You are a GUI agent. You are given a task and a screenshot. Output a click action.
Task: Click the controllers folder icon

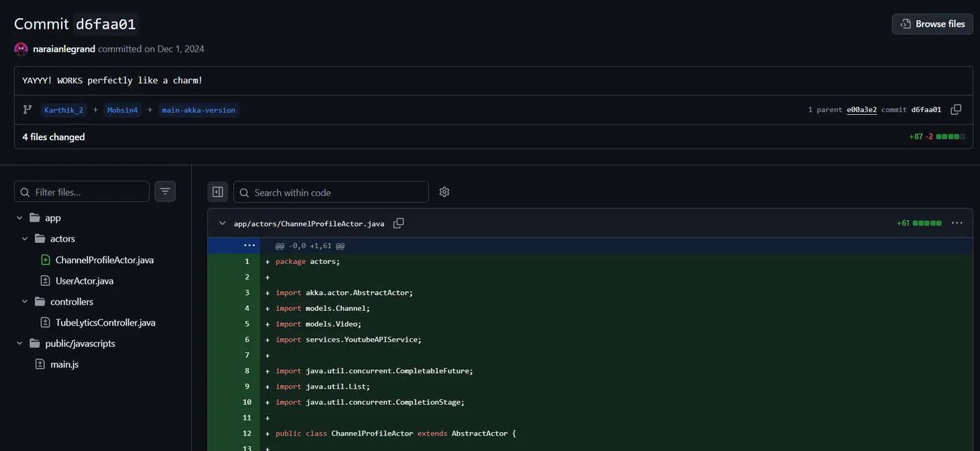point(41,302)
